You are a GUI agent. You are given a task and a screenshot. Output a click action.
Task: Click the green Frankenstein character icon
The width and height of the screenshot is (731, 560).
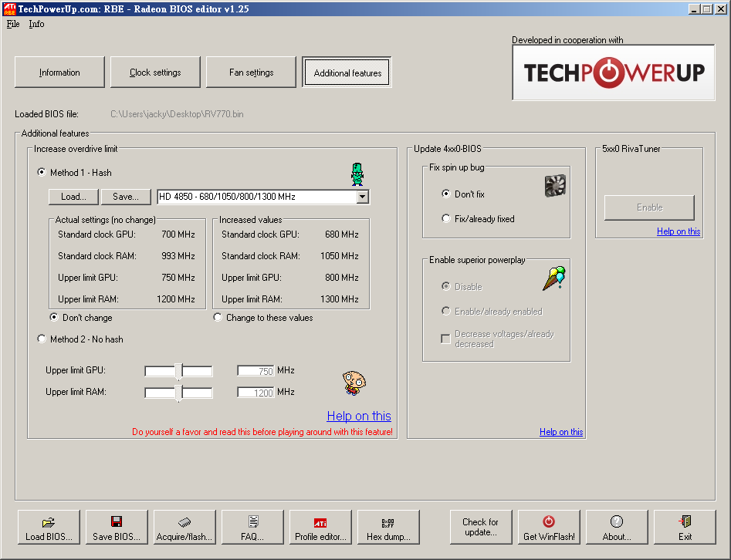(357, 174)
